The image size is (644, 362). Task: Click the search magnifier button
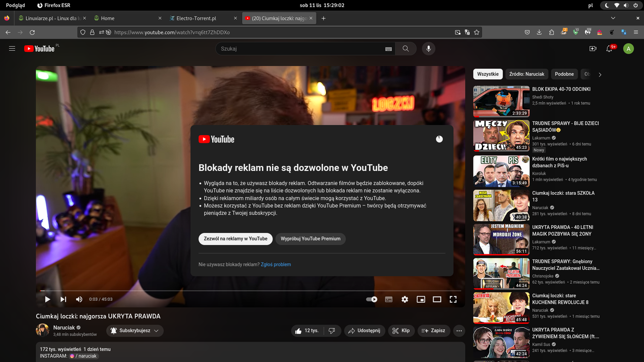(406, 49)
